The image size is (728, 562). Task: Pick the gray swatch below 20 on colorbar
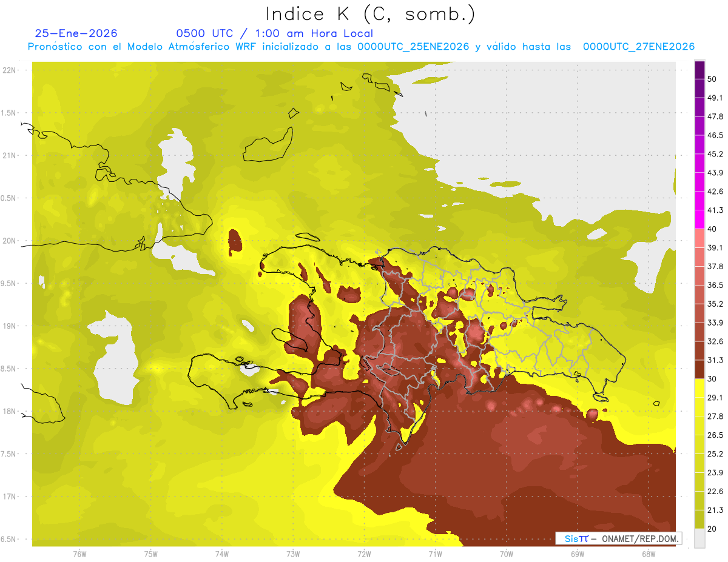(x=699, y=538)
